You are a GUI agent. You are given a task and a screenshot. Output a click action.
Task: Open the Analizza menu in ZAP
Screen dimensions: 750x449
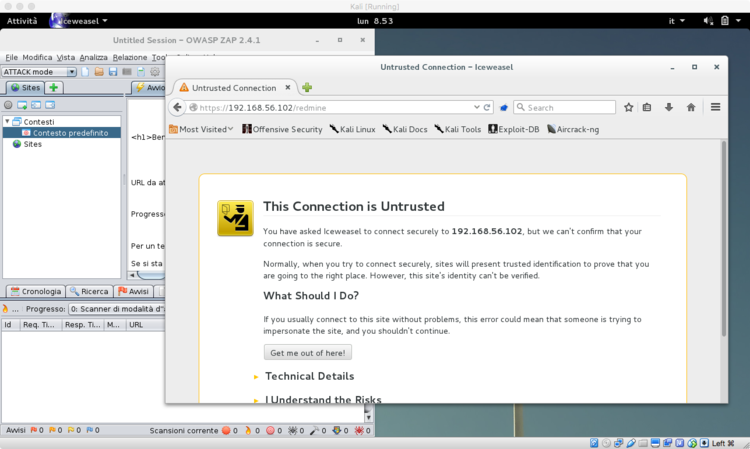(x=94, y=57)
